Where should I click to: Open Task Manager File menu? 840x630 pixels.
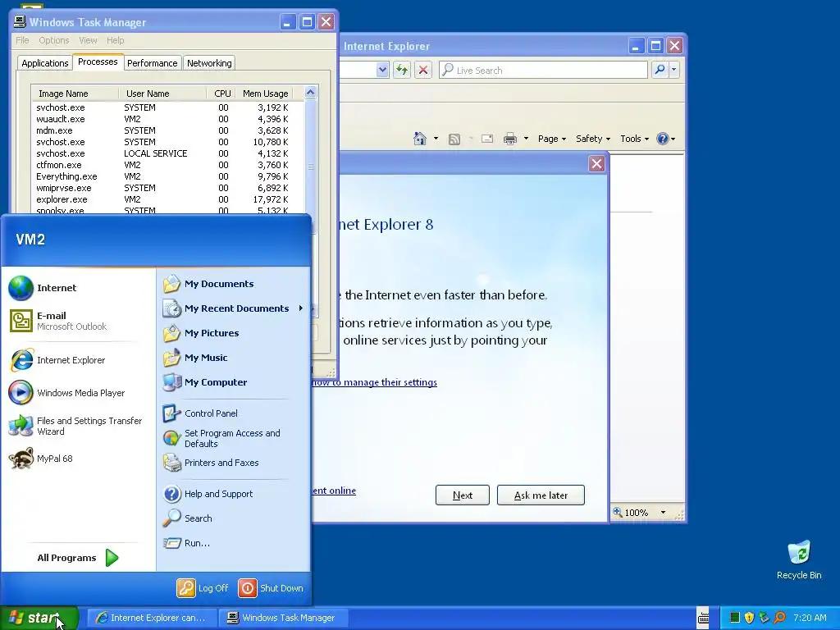pos(22,40)
